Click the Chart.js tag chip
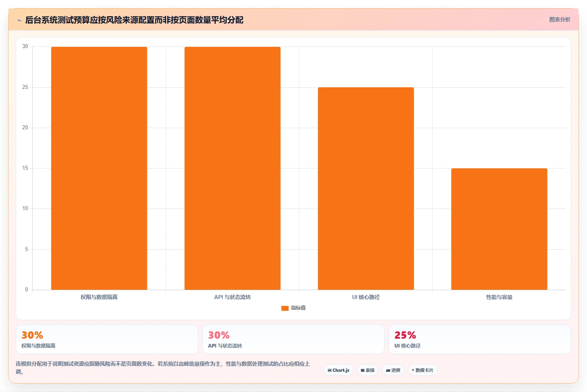Screen dimensions: 587x392 (x=339, y=370)
